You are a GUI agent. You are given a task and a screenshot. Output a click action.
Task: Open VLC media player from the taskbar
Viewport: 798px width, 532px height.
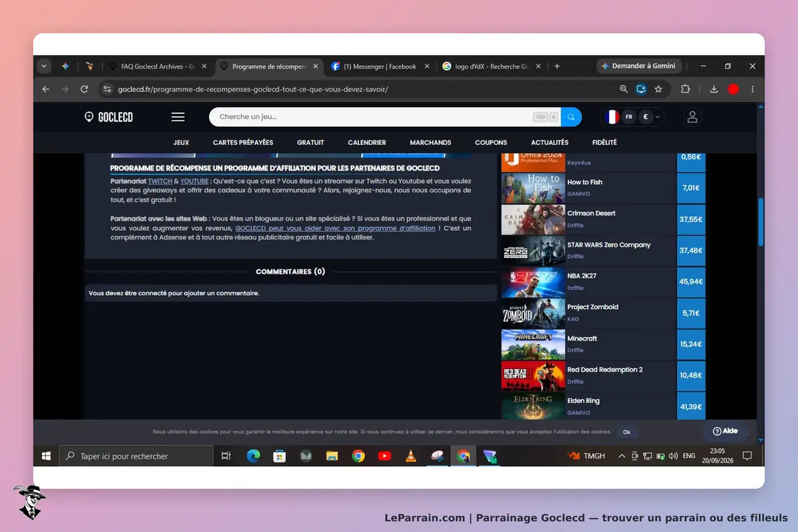click(411, 456)
